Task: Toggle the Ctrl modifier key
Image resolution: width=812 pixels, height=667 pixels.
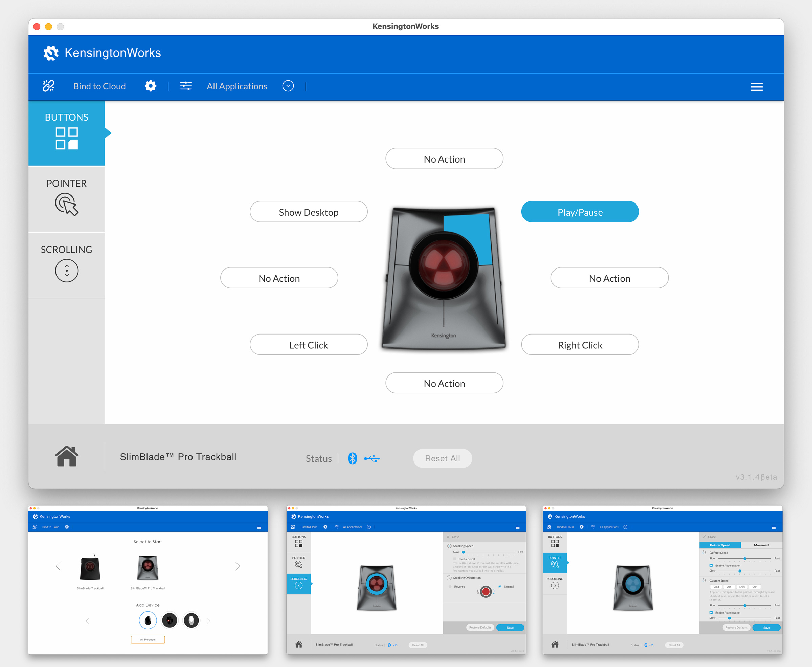Action: pyautogui.click(x=755, y=587)
